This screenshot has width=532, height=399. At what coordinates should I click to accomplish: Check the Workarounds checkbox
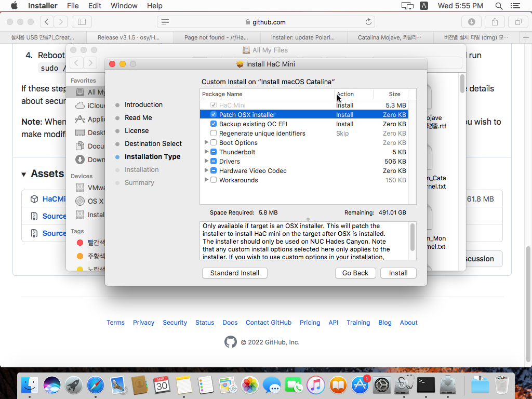[x=214, y=180]
